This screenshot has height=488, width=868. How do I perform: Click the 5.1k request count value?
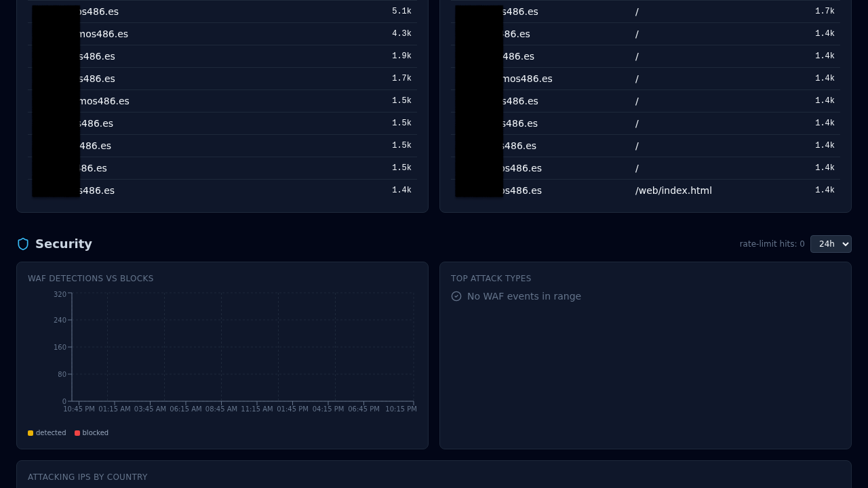click(x=401, y=12)
